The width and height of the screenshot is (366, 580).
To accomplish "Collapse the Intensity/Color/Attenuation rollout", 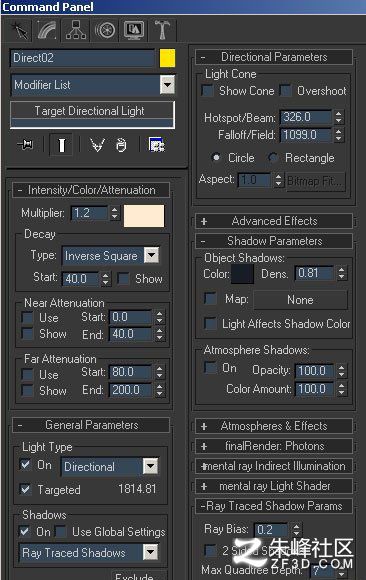I will (x=91, y=190).
